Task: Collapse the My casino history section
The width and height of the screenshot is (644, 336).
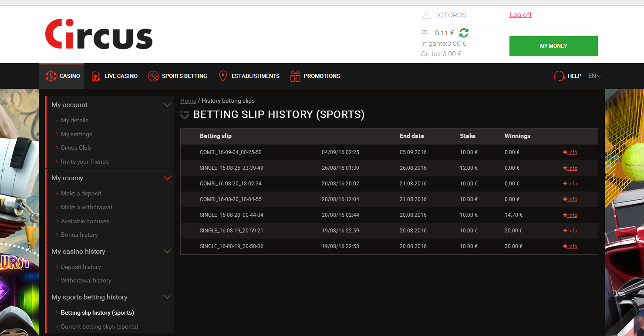Action: 167,252
